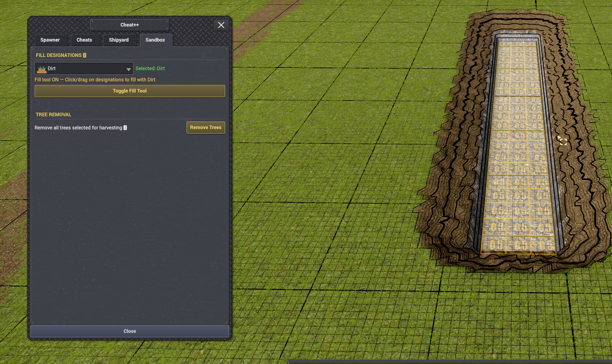Switch to the Cheats tab

[84, 40]
